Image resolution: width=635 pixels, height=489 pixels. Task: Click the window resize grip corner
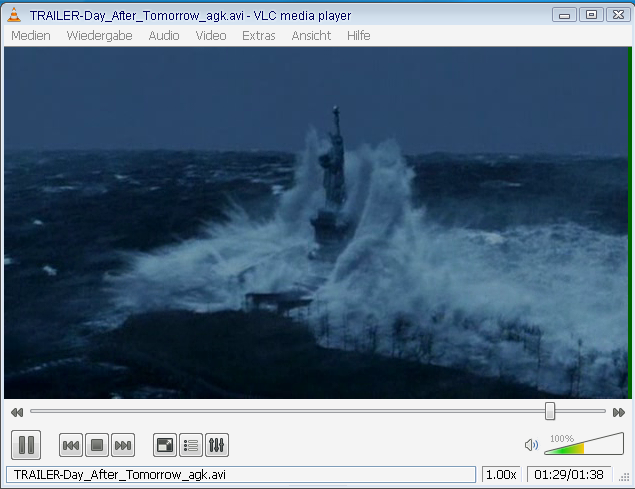point(624,477)
